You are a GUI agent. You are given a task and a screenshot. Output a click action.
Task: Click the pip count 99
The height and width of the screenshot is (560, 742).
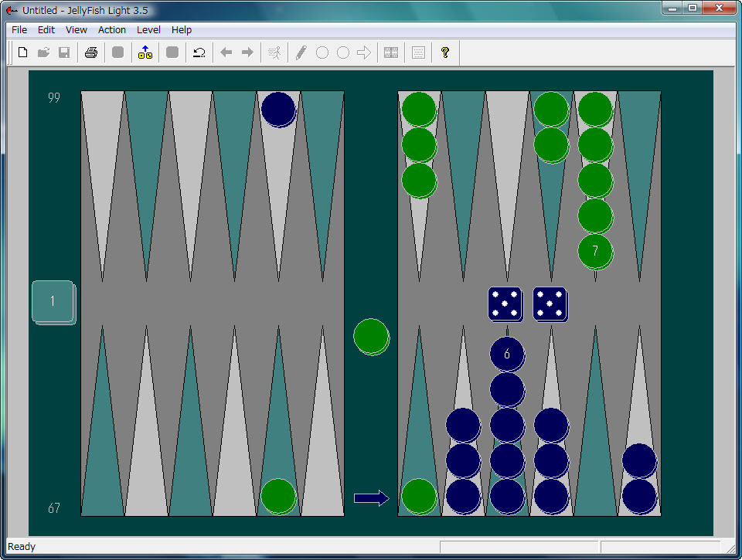[x=54, y=98]
